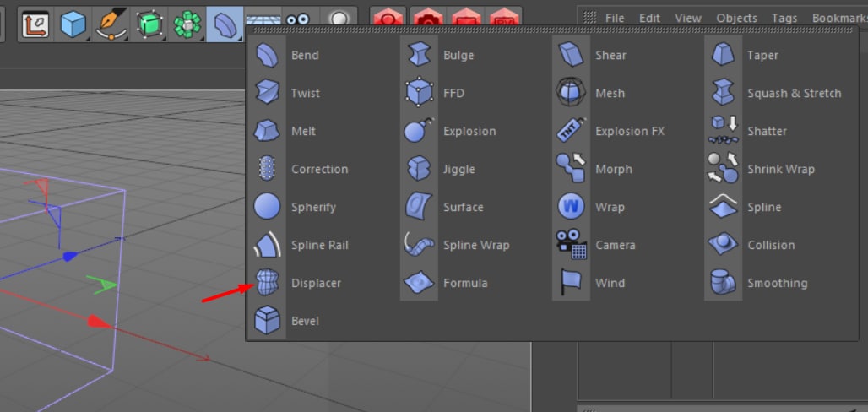Click the coordinate system axis toolbar icon
This screenshot has height=412, width=868.
(x=35, y=24)
